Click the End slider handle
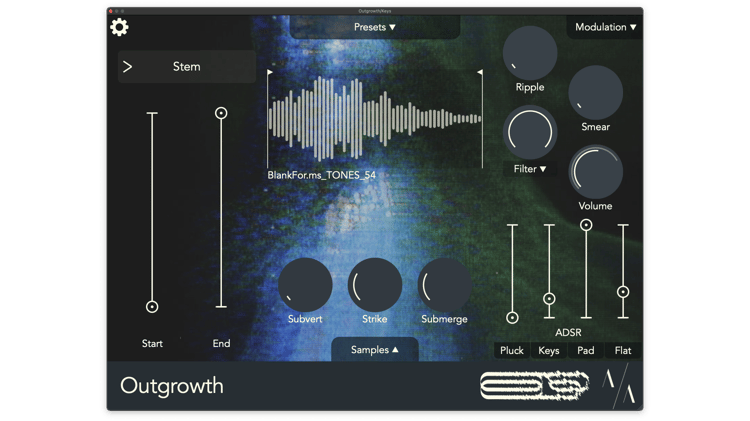Screen dimensions: 750x421 click(x=221, y=113)
